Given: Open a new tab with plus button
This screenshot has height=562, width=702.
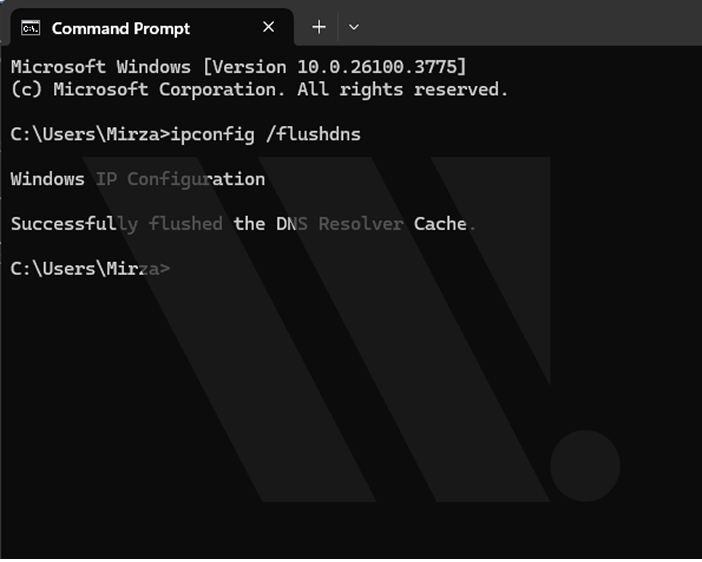Looking at the screenshot, I should 319,27.
